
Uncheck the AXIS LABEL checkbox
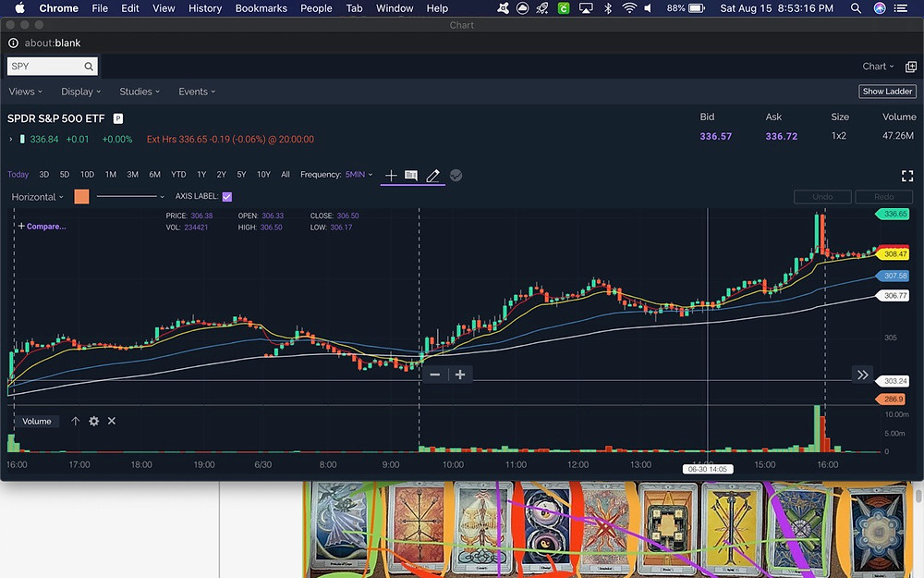(x=227, y=196)
